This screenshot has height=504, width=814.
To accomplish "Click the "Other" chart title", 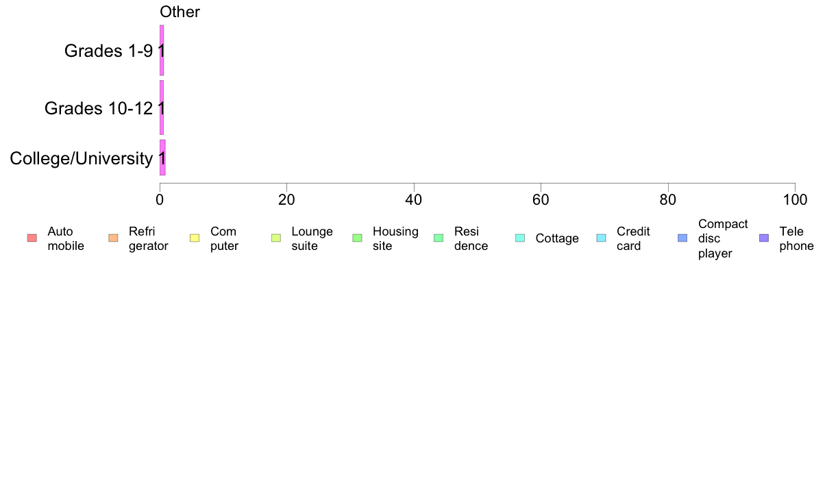I will (180, 12).
